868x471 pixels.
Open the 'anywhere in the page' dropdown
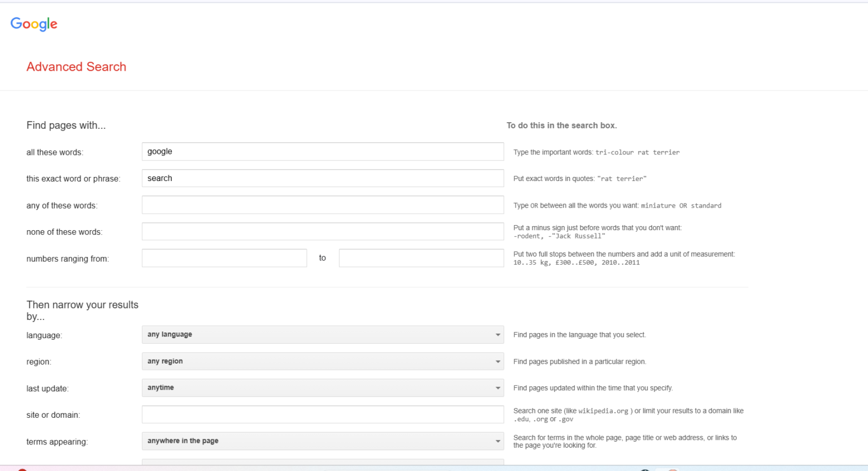[323, 441]
